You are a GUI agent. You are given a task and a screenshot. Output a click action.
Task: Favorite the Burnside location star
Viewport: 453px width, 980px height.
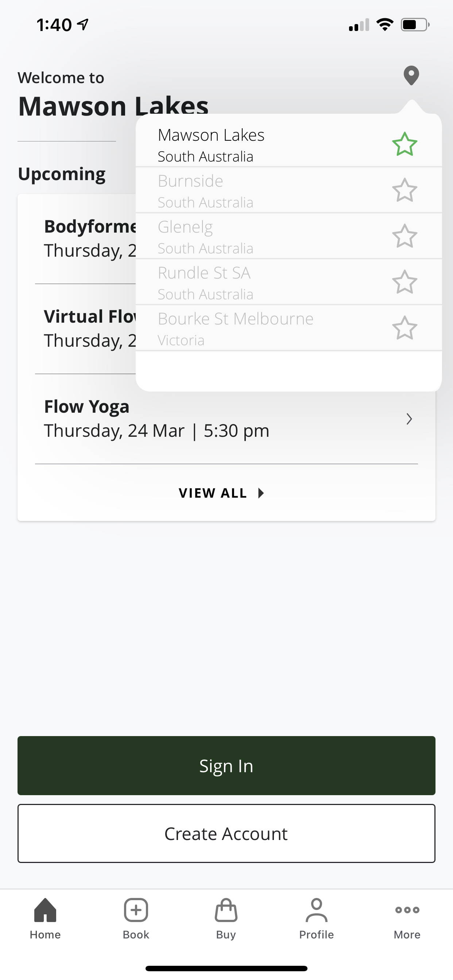[404, 190]
